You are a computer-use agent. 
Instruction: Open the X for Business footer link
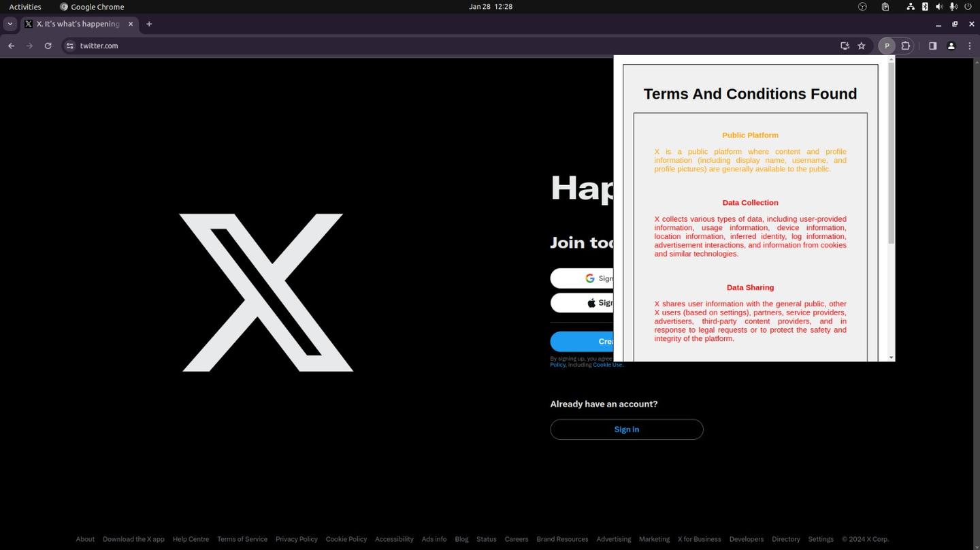[x=700, y=539]
